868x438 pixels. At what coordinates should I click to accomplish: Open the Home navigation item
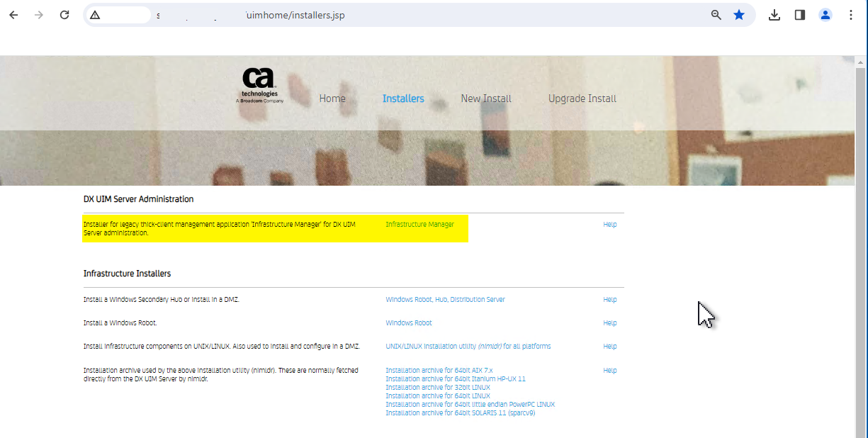pyautogui.click(x=332, y=99)
